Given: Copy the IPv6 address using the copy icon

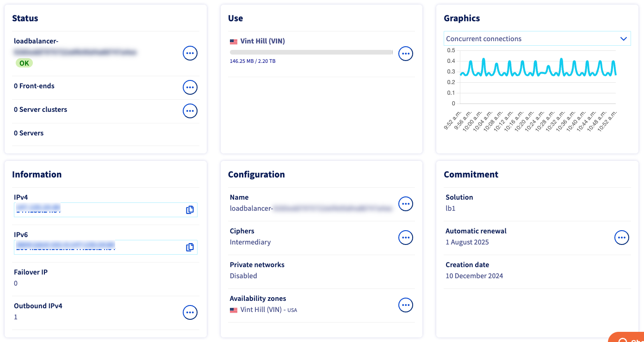Looking at the screenshot, I should [190, 247].
